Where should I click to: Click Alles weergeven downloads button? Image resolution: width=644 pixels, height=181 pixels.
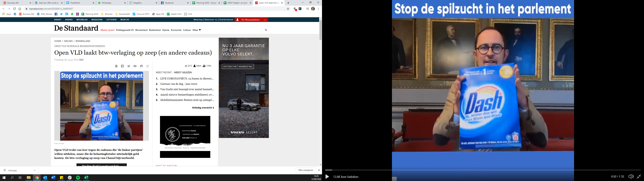tap(306, 170)
